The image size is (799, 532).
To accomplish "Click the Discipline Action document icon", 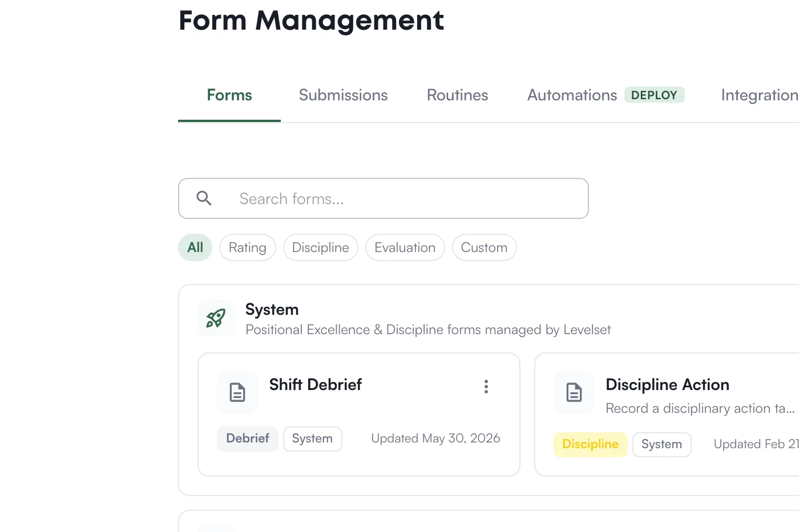I will (574, 392).
